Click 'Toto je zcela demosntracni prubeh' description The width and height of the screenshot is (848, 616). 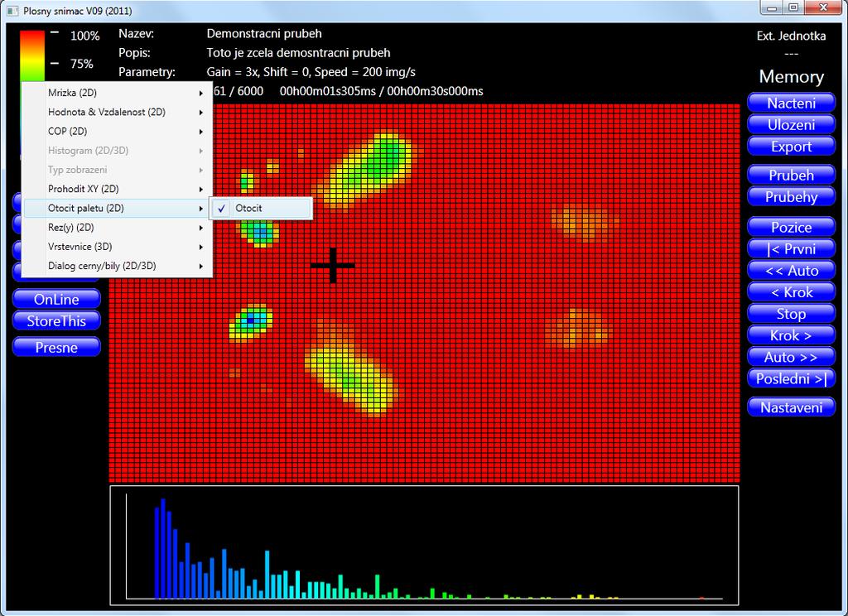point(298,53)
